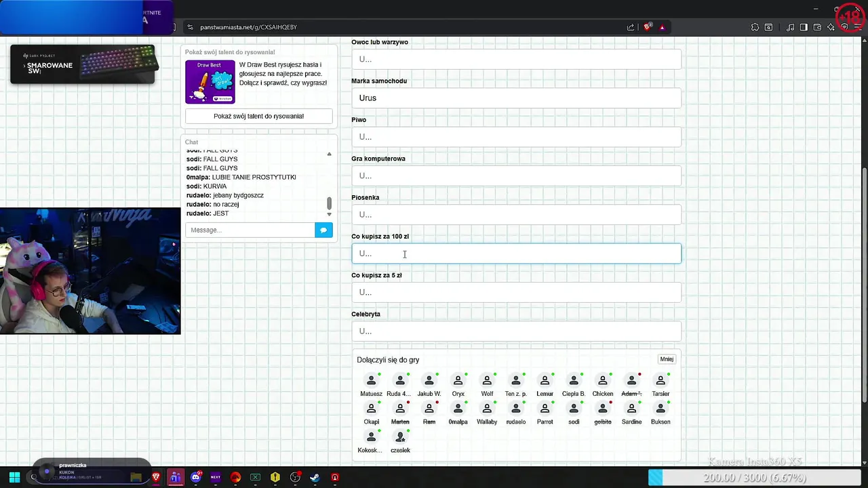Screen dimensions: 868x488
Task: Open the music note playlist icon
Action: point(791,27)
